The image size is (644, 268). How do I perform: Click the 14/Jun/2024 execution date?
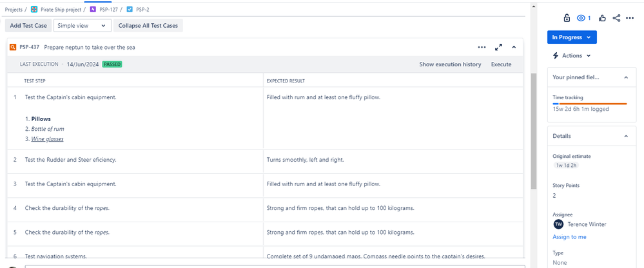(x=83, y=64)
